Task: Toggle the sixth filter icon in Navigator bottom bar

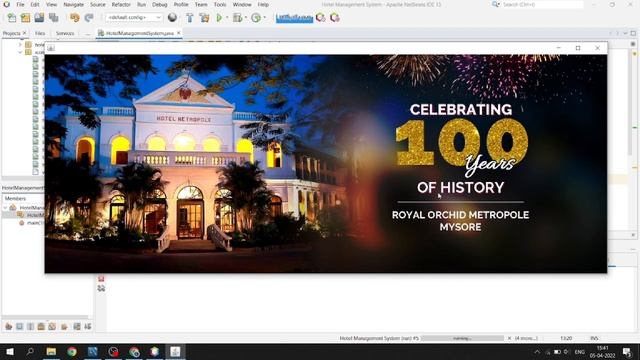Action: [64, 327]
